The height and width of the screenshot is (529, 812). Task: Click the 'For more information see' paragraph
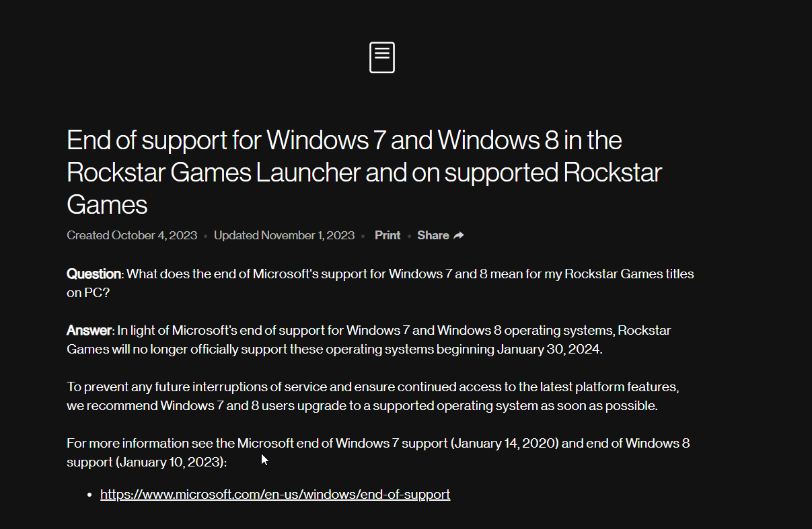[x=378, y=453]
